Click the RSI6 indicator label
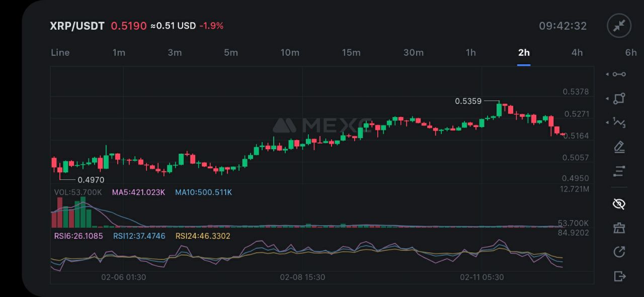The image size is (644, 297). [x=78, y=236]
